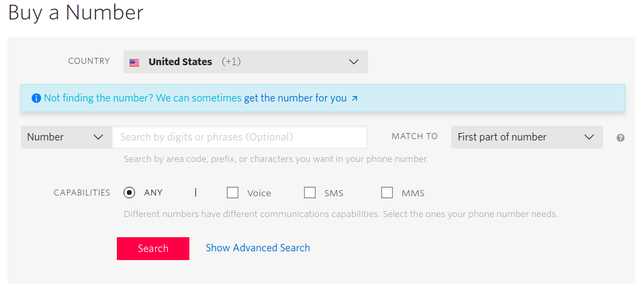
Task: Expand the First part of number dropdown
Action: [x=527, y=137]
